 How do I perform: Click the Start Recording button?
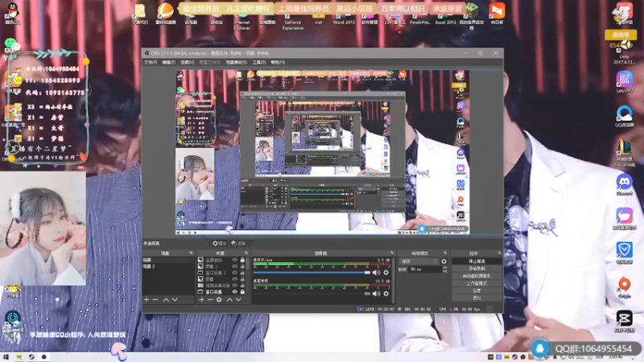(x=477, y=269)
